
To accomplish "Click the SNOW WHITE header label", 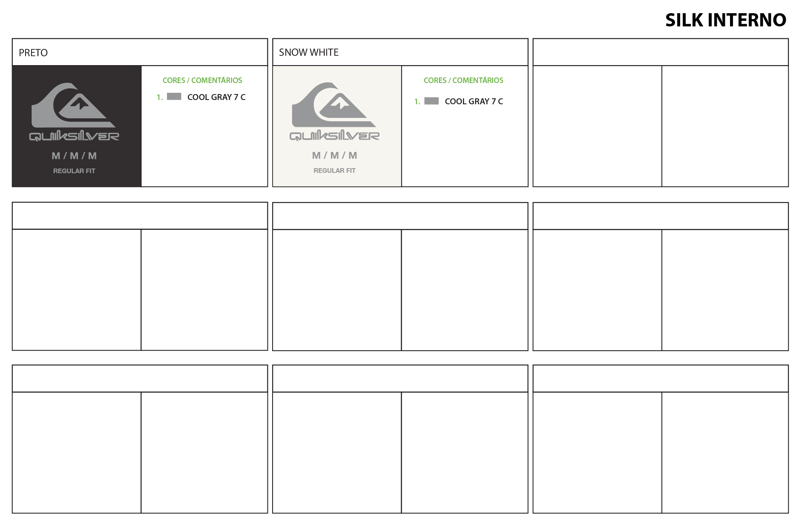I will pyautogui.click(x=309, y=52).
